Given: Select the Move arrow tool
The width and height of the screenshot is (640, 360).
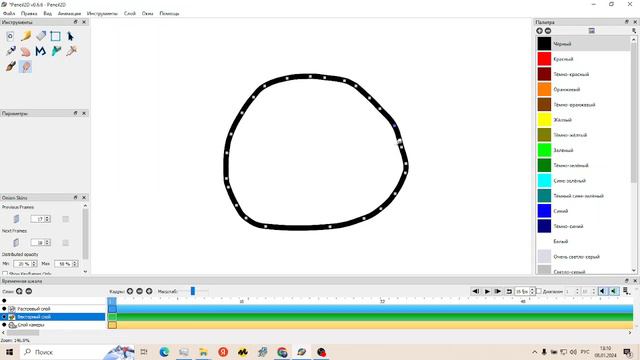Looking at the screenshot, I should tap(71, 36).
